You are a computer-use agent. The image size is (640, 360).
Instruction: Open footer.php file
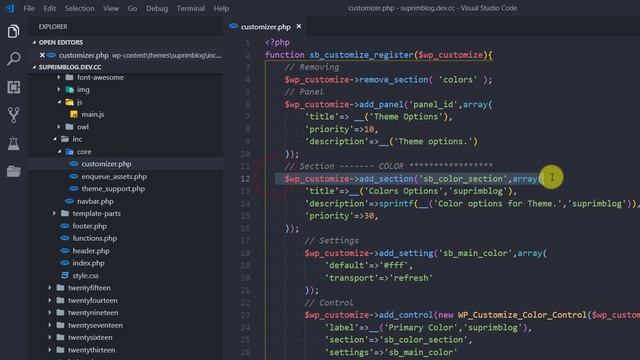(x=89, y=226)
